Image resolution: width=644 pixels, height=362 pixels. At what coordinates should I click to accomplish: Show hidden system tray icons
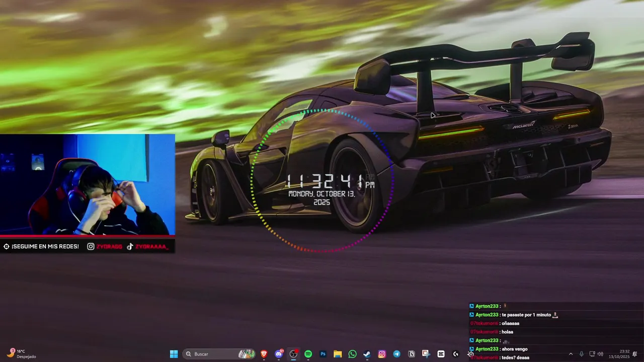point(571,354)
